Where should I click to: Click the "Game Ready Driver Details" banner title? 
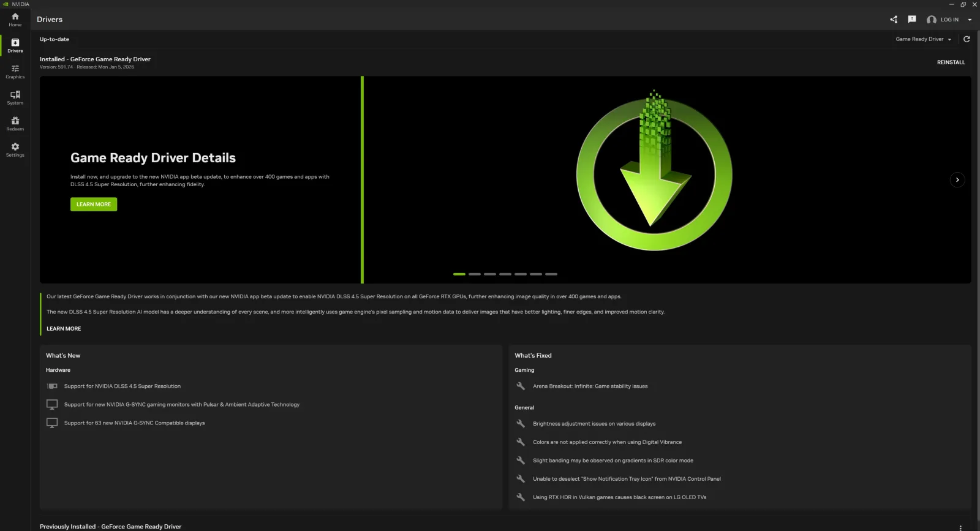[x=153, y=158]
